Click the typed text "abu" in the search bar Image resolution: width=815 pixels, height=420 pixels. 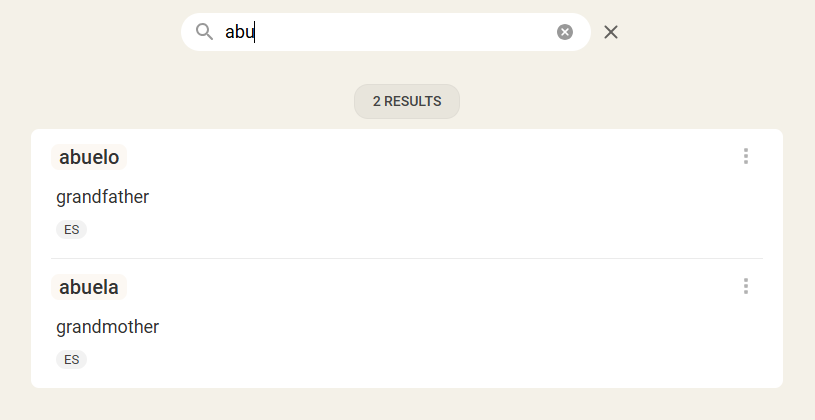point(239,32)
